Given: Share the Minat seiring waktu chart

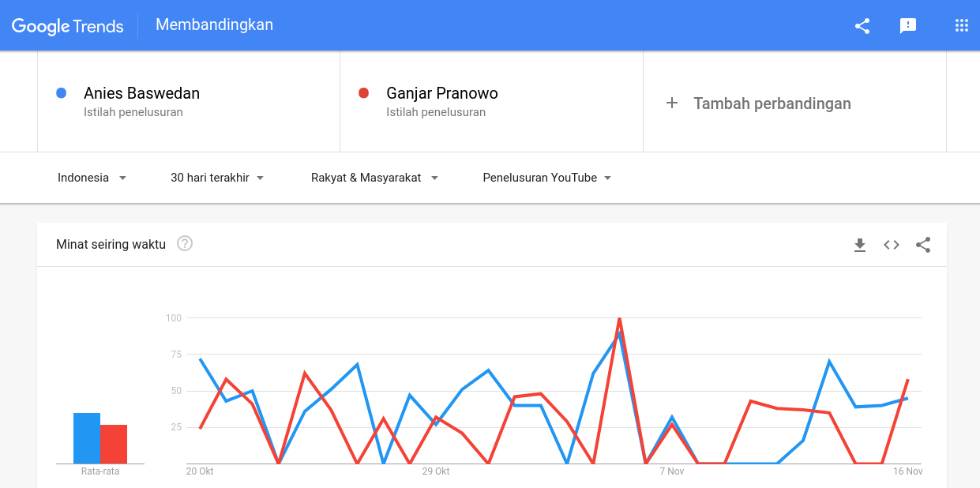Looking at the screenshot, I should [923, 245].
